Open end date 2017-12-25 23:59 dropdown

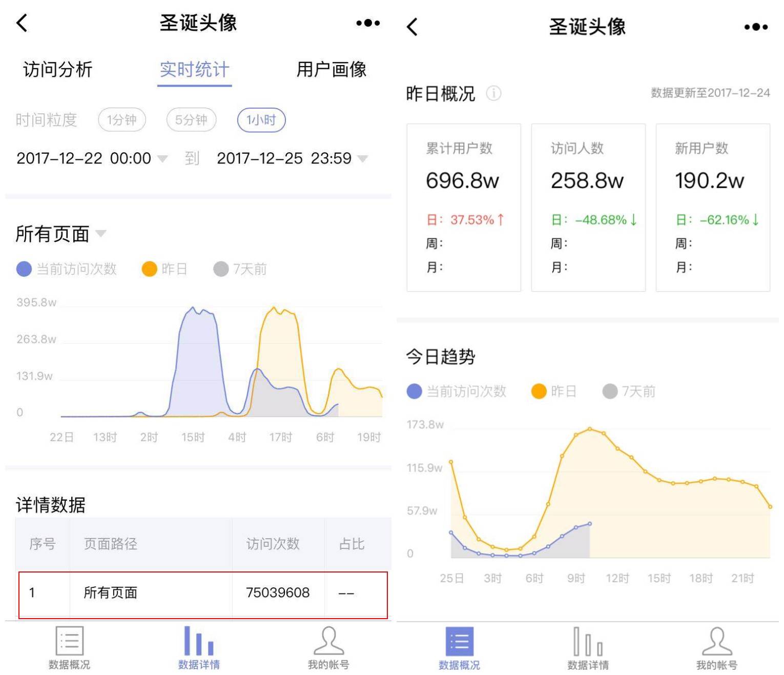point(292,158)
